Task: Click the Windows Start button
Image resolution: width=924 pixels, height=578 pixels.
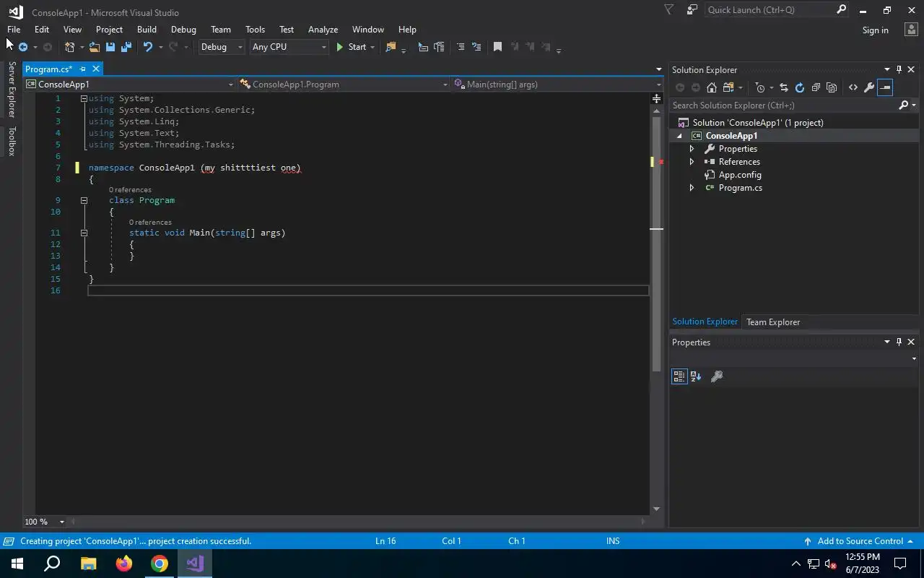Action: click(x=17, y=564)
